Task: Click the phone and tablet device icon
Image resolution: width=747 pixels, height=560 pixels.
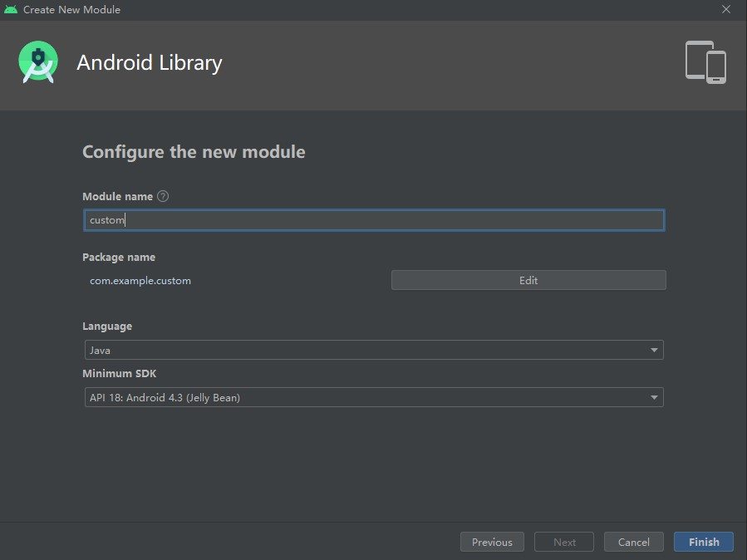Action: [705, 62]
